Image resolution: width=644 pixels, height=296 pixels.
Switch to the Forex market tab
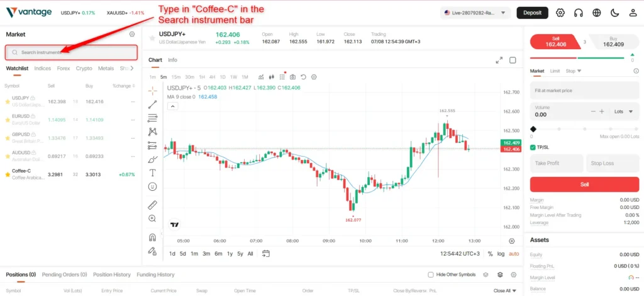click(x=64, y=68)
